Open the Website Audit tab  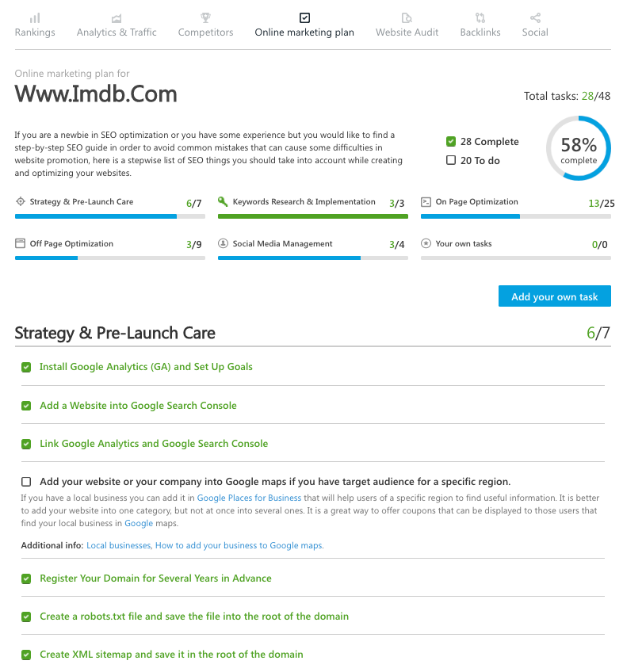[x=407, y=32]
